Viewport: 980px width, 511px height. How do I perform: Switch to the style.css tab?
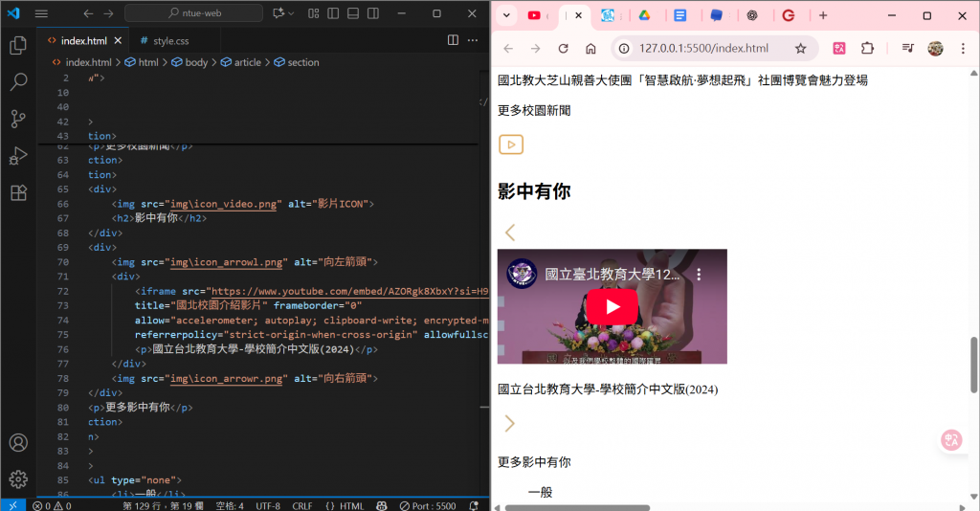[x=170, y=40]
